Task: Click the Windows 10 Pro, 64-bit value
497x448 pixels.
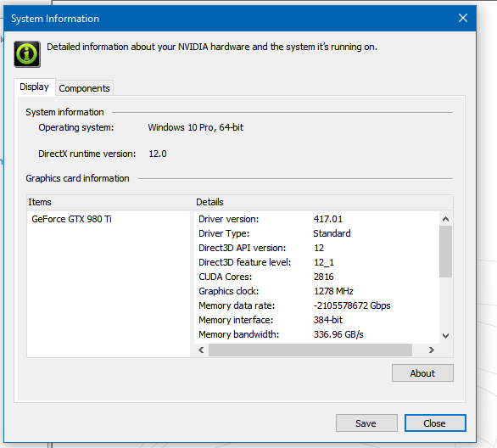Action: (195, 127)
